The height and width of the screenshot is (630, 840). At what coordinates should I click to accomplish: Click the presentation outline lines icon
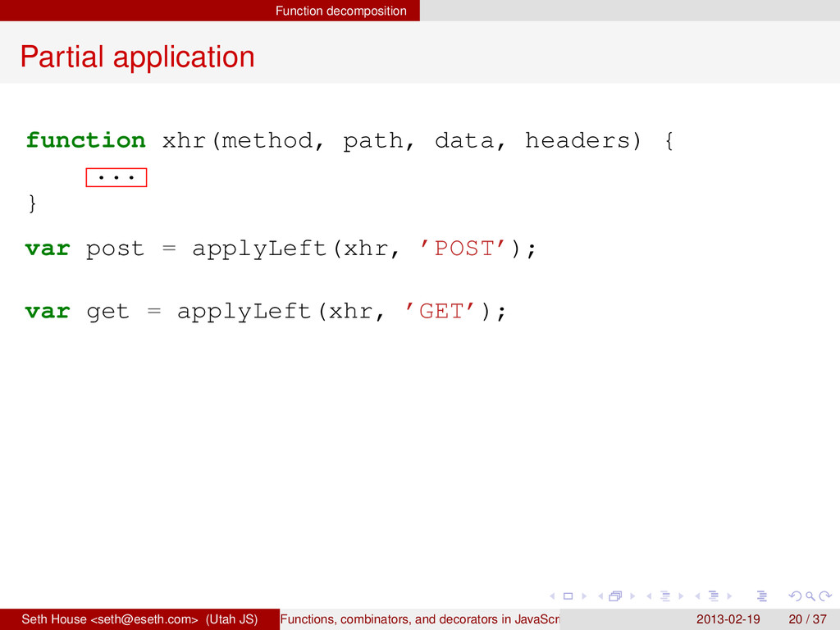[x=762, y=596]
